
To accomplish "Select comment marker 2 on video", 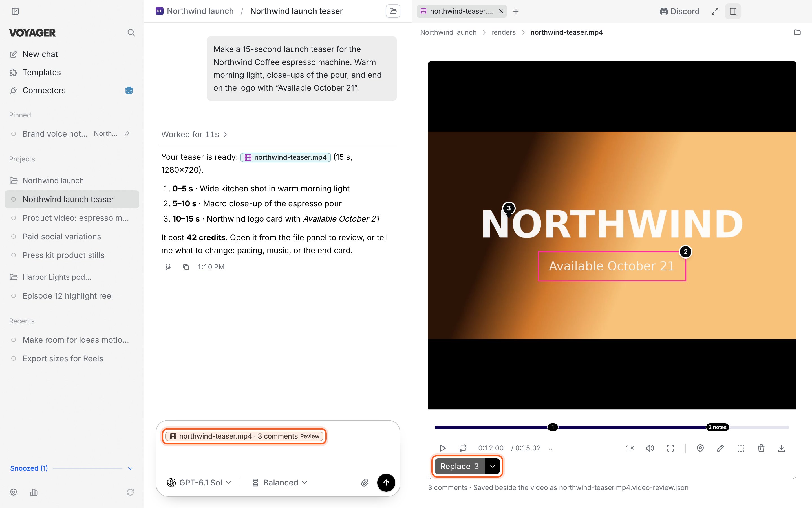I will 685,252.
